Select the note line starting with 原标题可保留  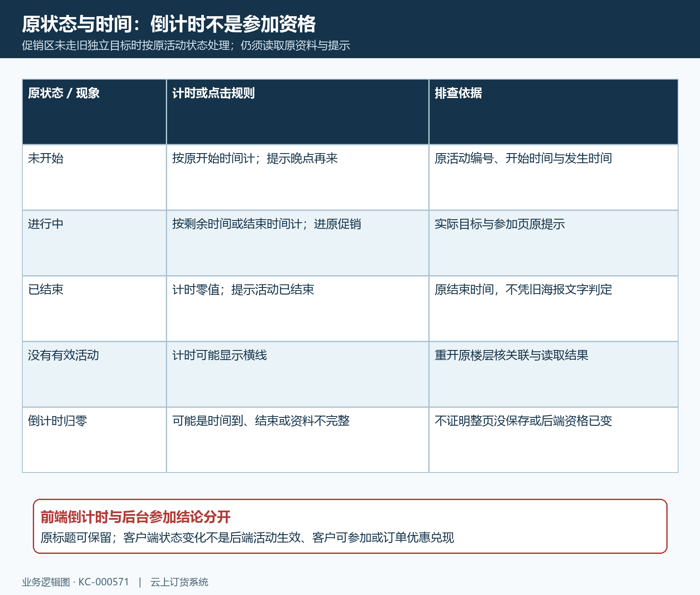pos(247,537)
